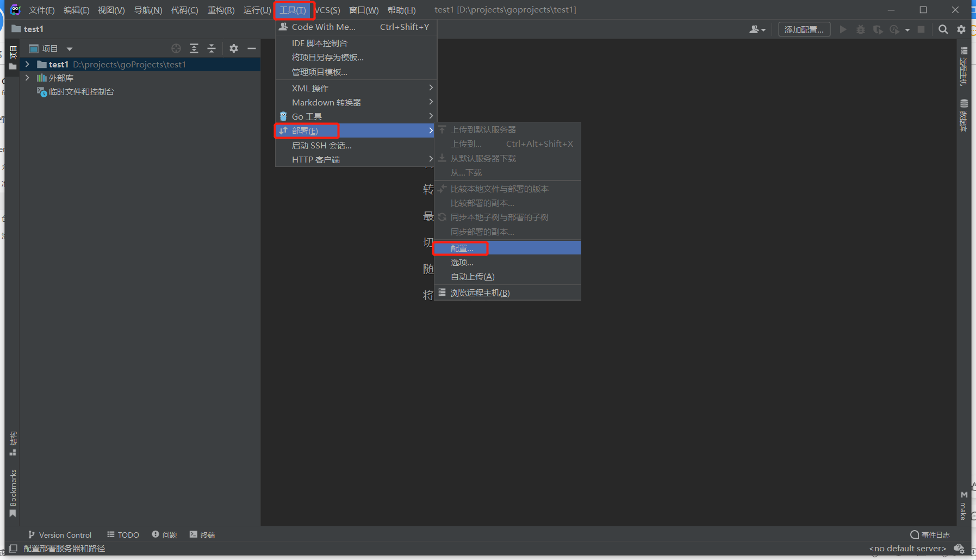The image size is (976, 560).
Task: Open the 事件日志 event log
Action: 930,535
